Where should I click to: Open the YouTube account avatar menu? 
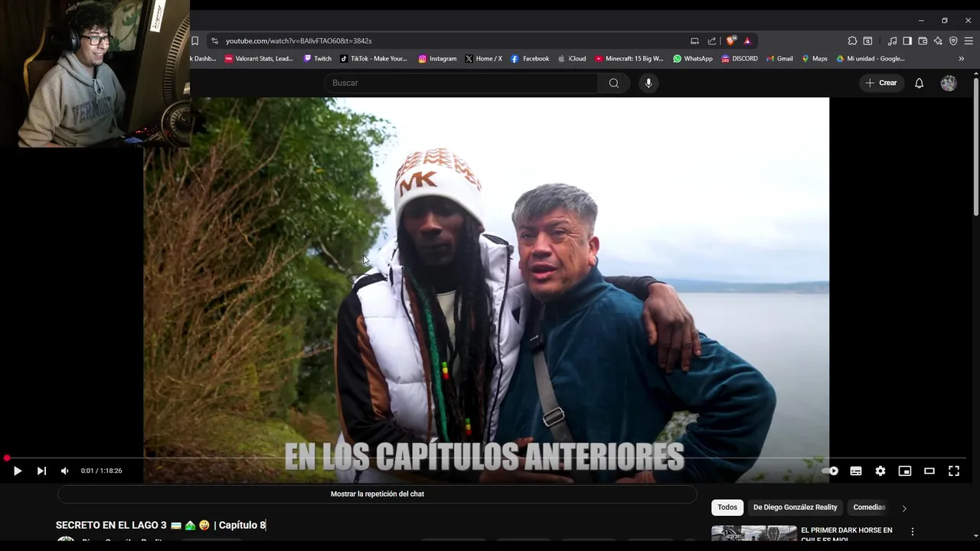point(949,83)
